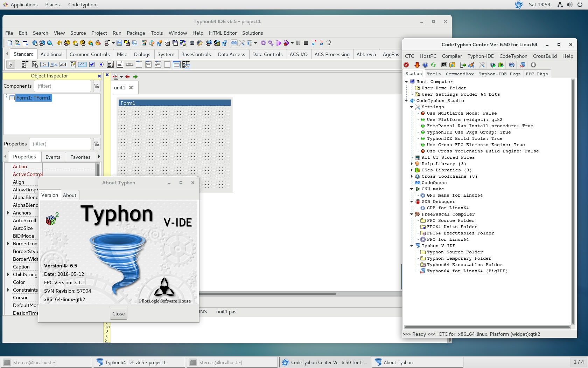
Task: Click the Components filter input field
Action: [x=62, y=86]
